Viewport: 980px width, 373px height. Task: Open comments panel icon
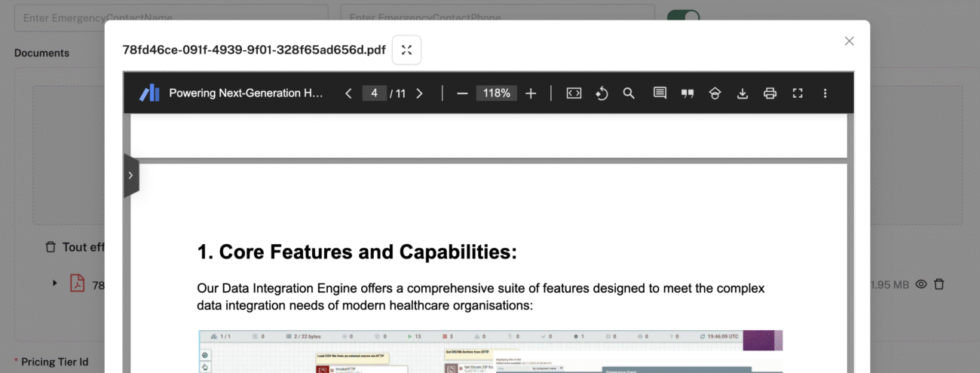(660, 93)
